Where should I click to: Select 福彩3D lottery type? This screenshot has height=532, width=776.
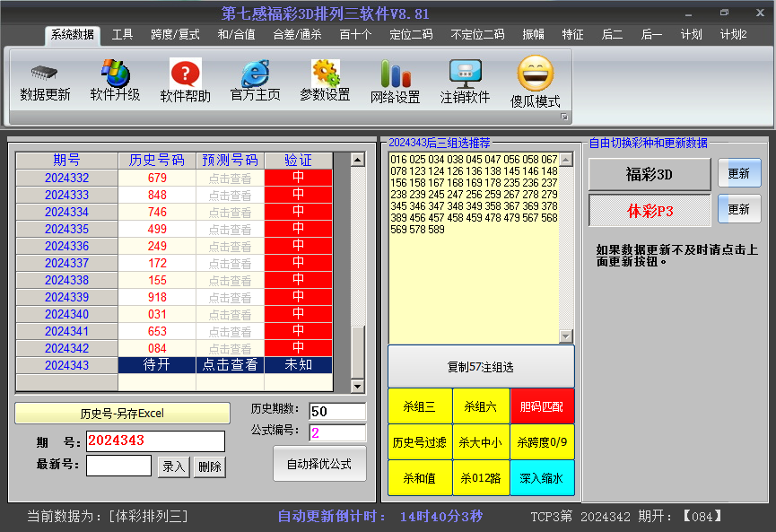[x=649, y=174]
